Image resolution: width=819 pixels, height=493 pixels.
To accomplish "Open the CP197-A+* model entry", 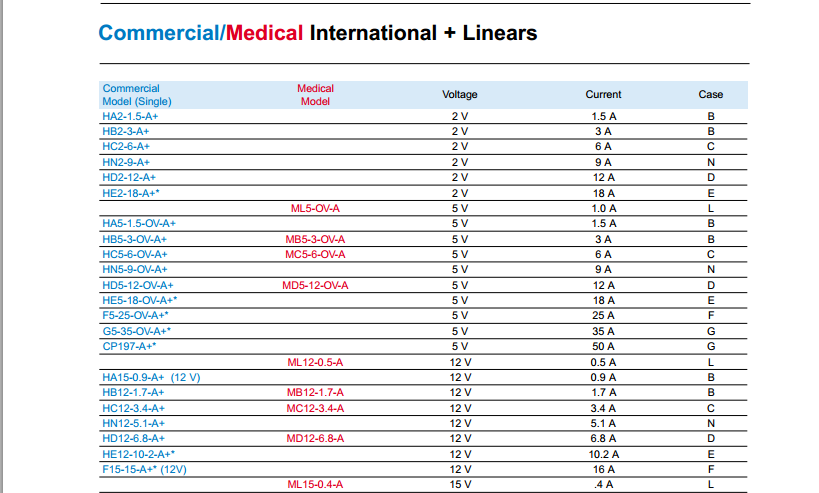I will [130, 346].
